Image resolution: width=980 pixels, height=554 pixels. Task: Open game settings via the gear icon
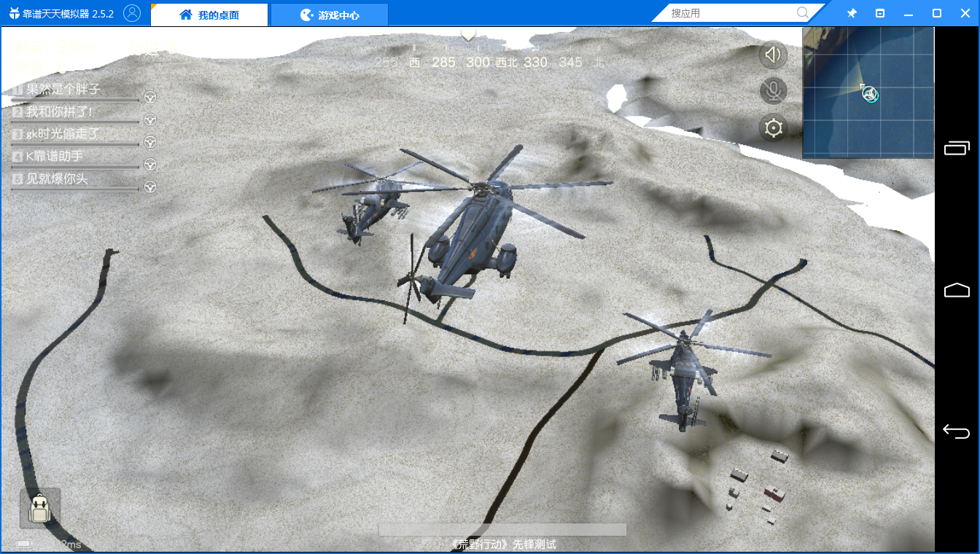pos(773,128)
